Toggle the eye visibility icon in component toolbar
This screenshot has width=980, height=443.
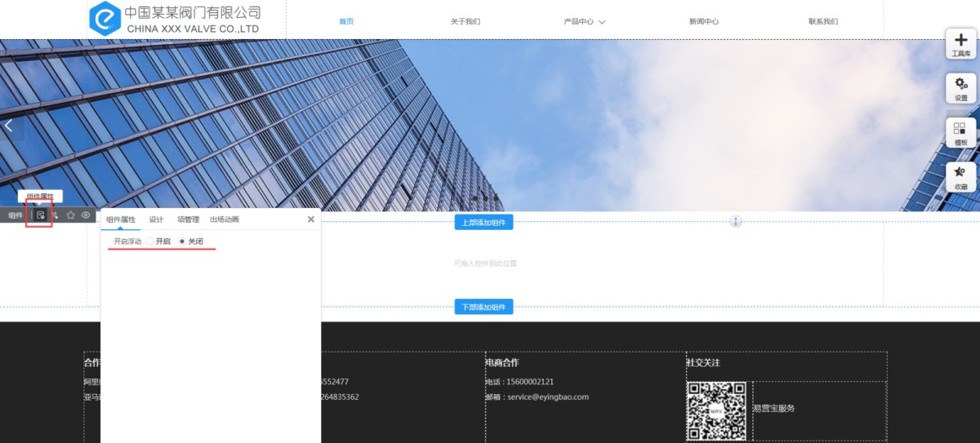point(86,215)
